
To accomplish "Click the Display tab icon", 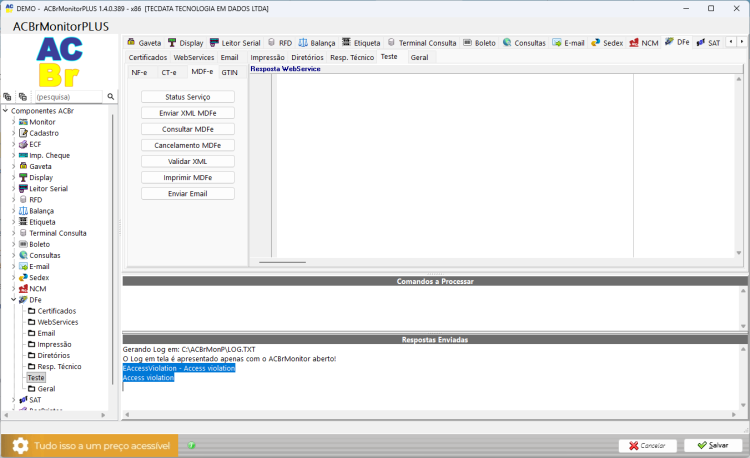I will coord(172,42).
